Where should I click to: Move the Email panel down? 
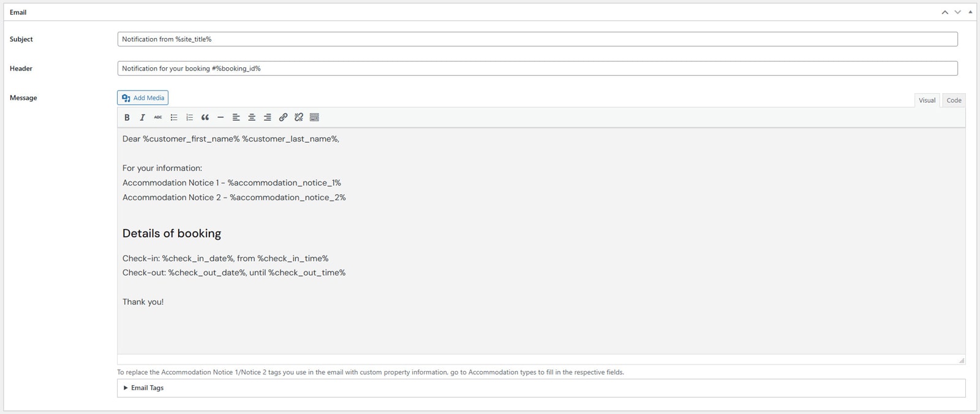click(x=957, y=12)
